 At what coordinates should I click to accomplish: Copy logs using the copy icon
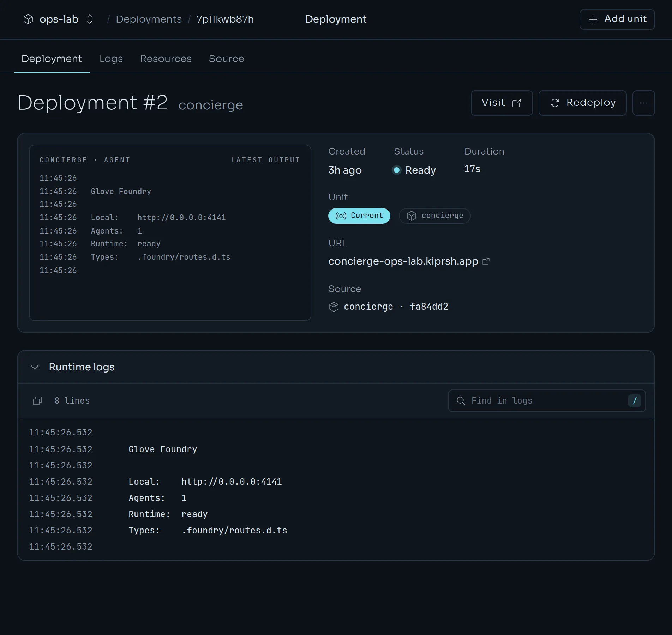coord(37,401)
